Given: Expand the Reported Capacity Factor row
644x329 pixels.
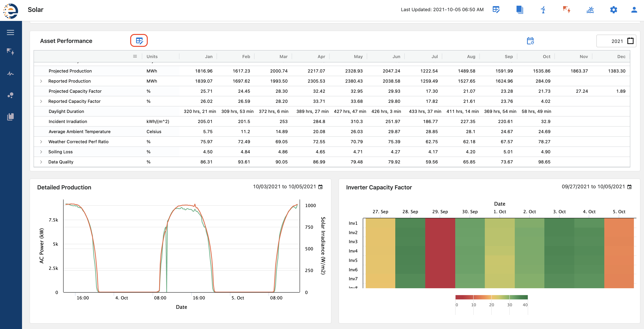Looking at the screenshot, I should [41, 101].
